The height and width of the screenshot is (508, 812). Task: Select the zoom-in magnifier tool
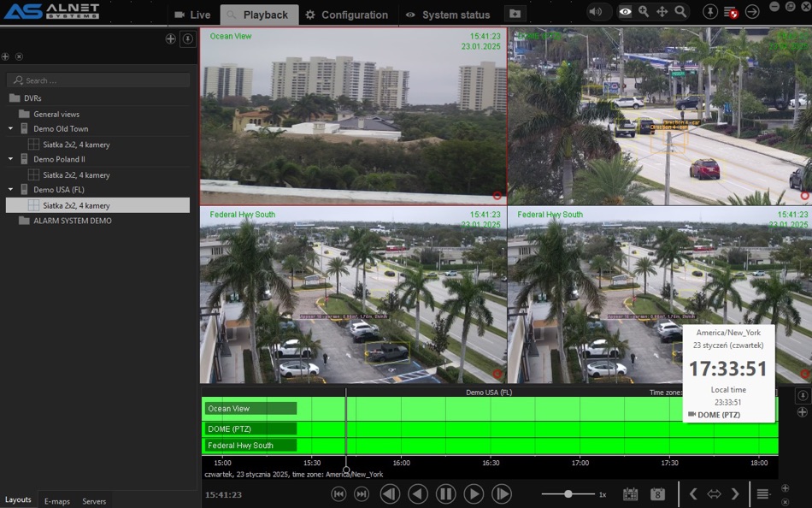coord(644,12)
